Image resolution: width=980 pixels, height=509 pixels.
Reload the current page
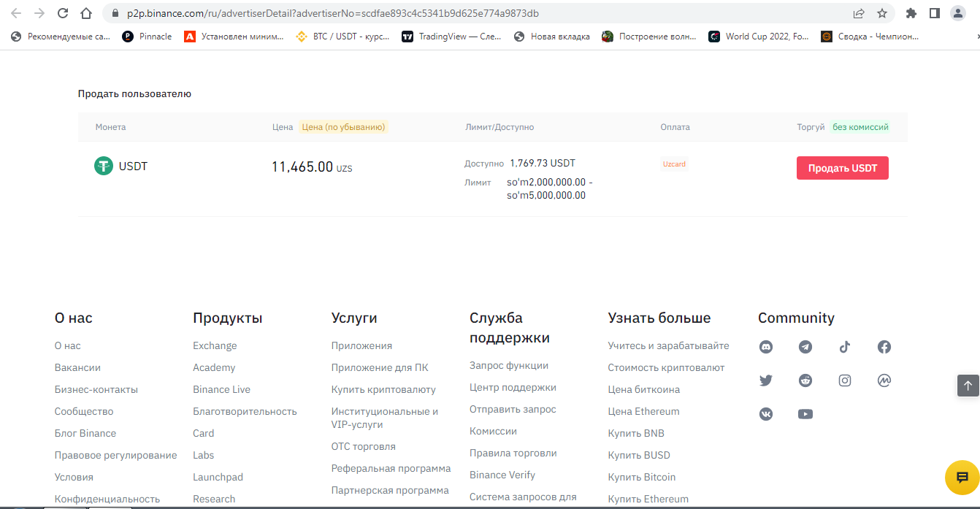pos(63,13)
